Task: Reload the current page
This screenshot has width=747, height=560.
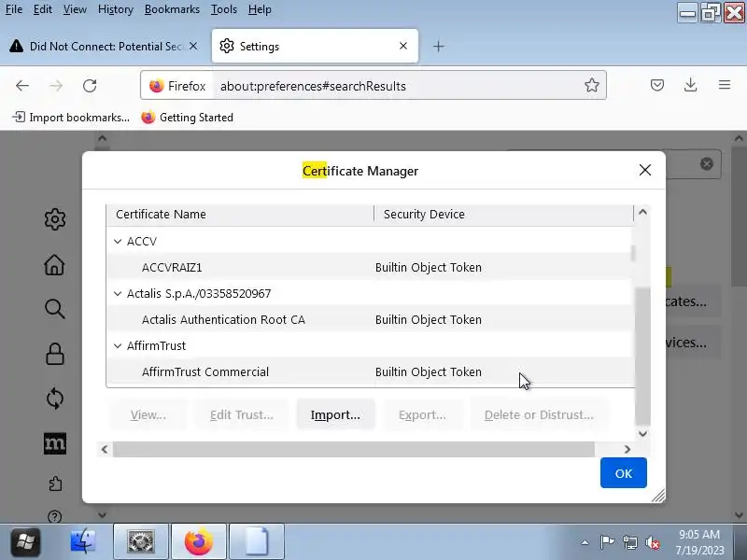Action: pos(90,86)
